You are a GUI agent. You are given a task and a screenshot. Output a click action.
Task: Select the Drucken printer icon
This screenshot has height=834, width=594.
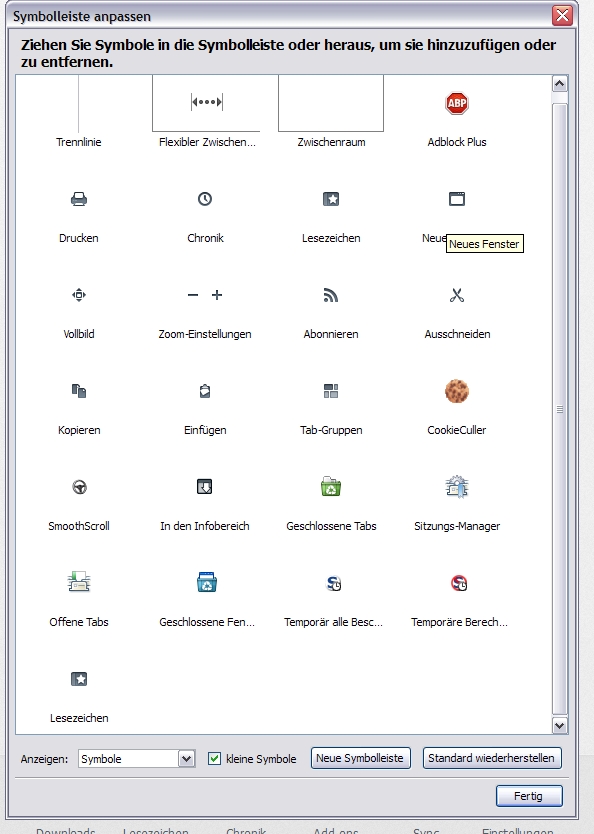click(x=79, y=199)
